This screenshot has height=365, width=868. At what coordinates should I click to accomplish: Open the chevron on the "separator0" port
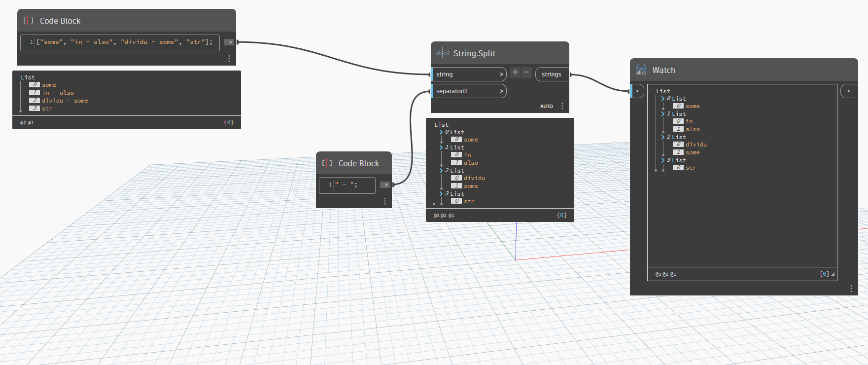tap(501, 91)
